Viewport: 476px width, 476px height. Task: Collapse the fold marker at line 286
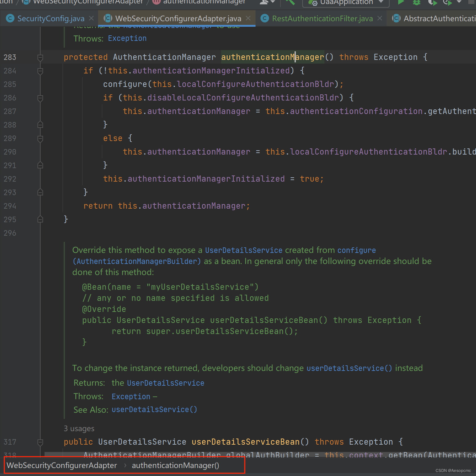[x=40, y=98]
